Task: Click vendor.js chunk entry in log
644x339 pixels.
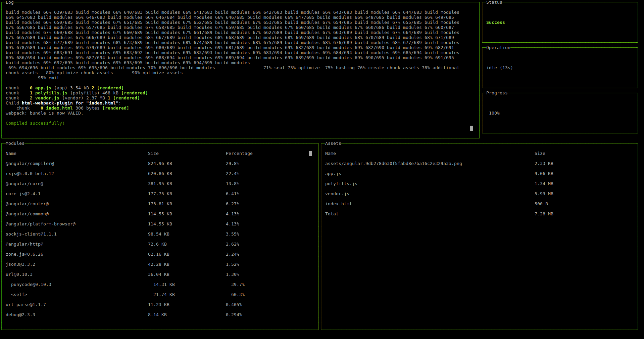Action: (73, 98)
